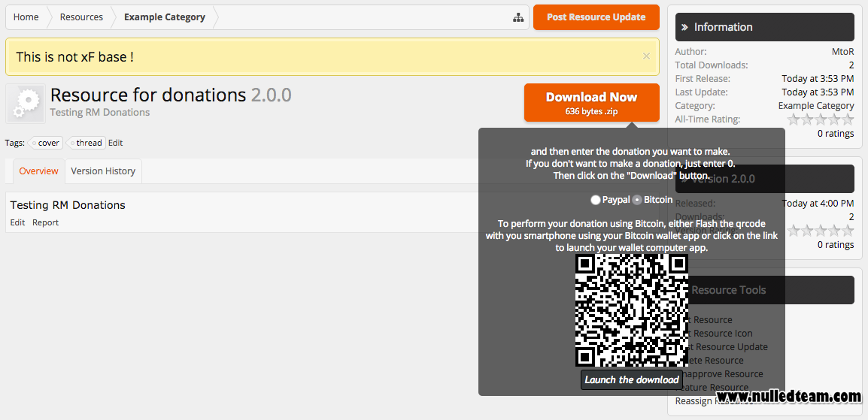The width and height of the screenshot is (868, 420).
Task: Open the cover tag
Action: (x=45, y=143)
